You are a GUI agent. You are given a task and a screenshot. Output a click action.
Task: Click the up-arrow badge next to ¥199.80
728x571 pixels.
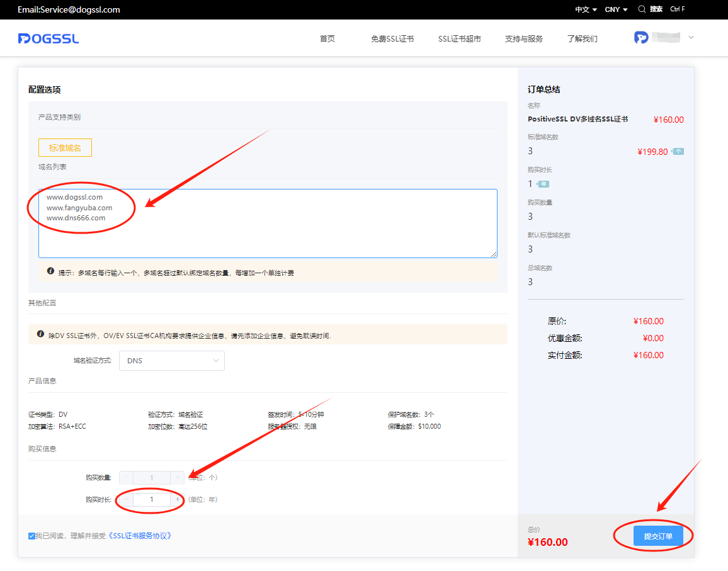(x=678, y=151)
